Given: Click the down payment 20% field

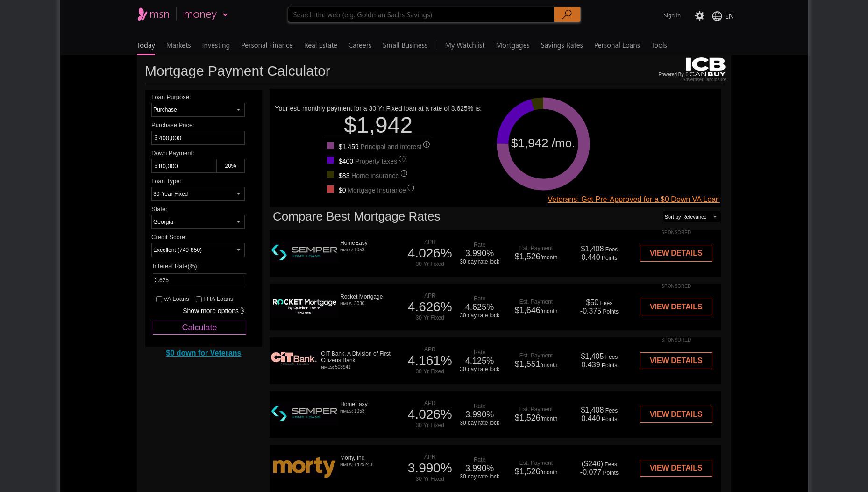Looking at the screenshot, I should click(x=230, y=166).
